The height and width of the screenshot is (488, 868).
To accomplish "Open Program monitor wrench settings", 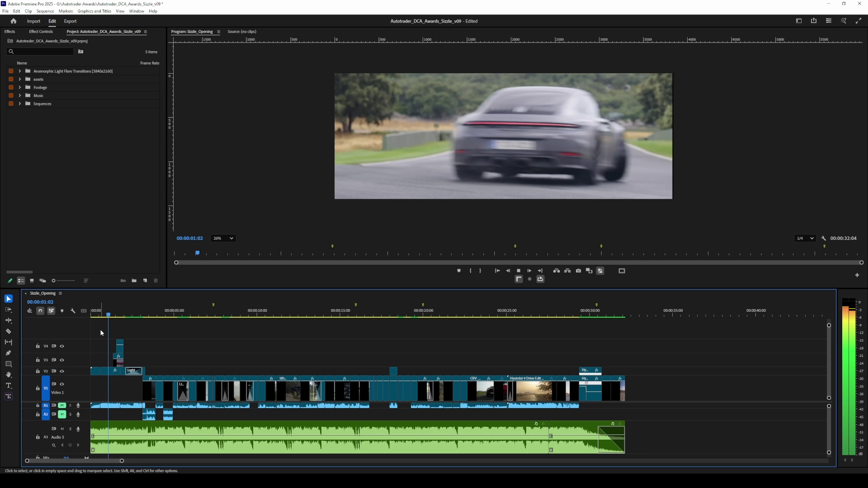I will tap(824, 238).
